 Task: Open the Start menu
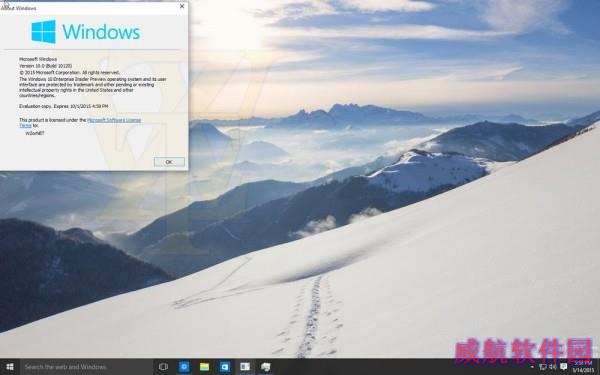(x=10, y=367)
